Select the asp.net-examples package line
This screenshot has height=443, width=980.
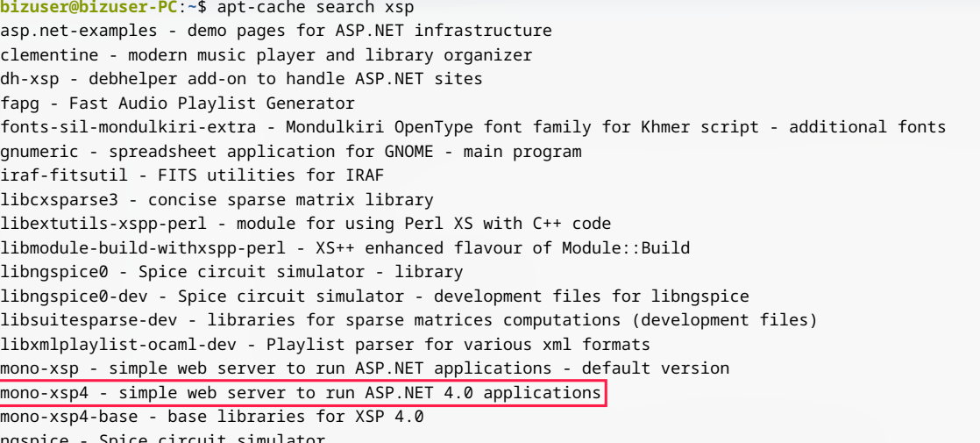tap(276, 31)
